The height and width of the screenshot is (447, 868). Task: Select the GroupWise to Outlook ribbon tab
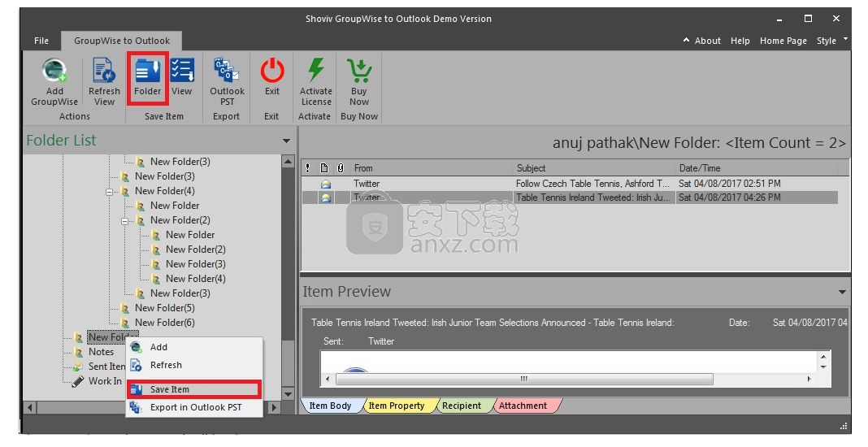point(122,41)
